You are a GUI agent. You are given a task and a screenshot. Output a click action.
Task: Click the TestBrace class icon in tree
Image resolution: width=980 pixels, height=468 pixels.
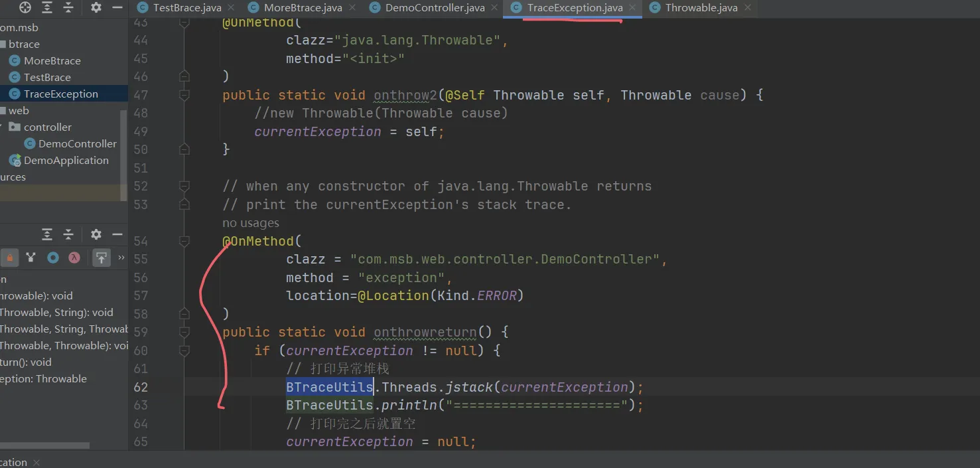tap(15, 77)
